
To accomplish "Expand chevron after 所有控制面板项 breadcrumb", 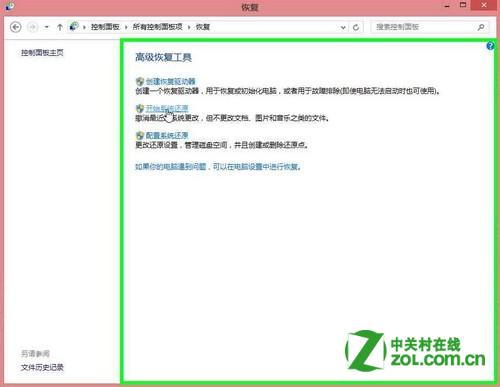I will tap(189, 27).
